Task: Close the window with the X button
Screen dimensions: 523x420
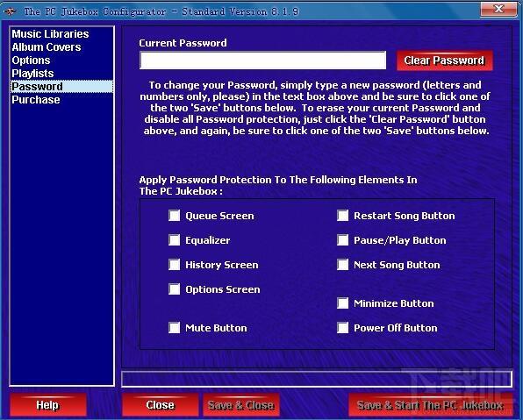Action: [498, 10]
